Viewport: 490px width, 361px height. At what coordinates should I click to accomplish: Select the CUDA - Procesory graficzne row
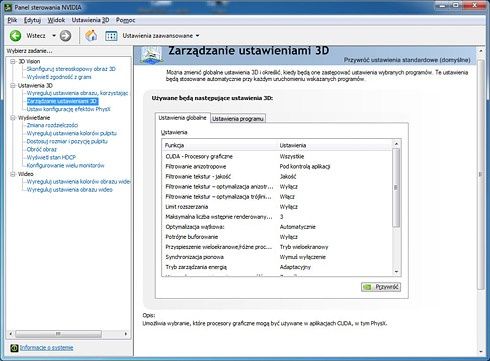click(277, 156)
